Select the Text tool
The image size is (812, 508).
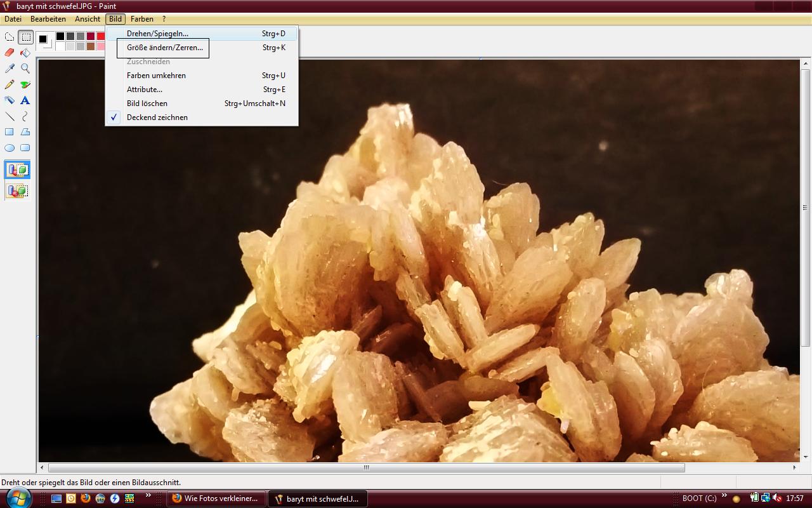[25, 100]
